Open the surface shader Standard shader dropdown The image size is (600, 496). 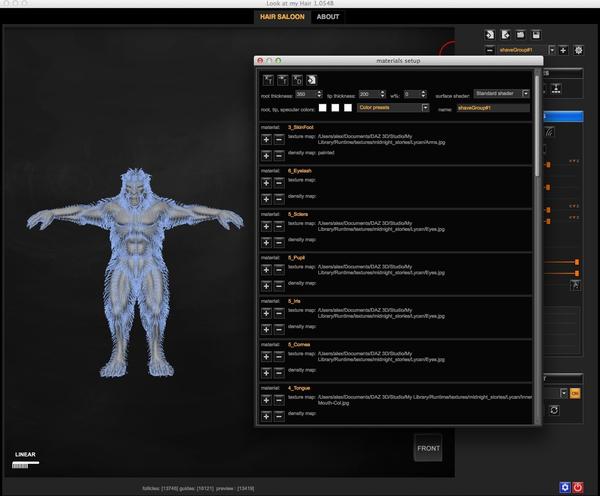(x=502, y=93)
